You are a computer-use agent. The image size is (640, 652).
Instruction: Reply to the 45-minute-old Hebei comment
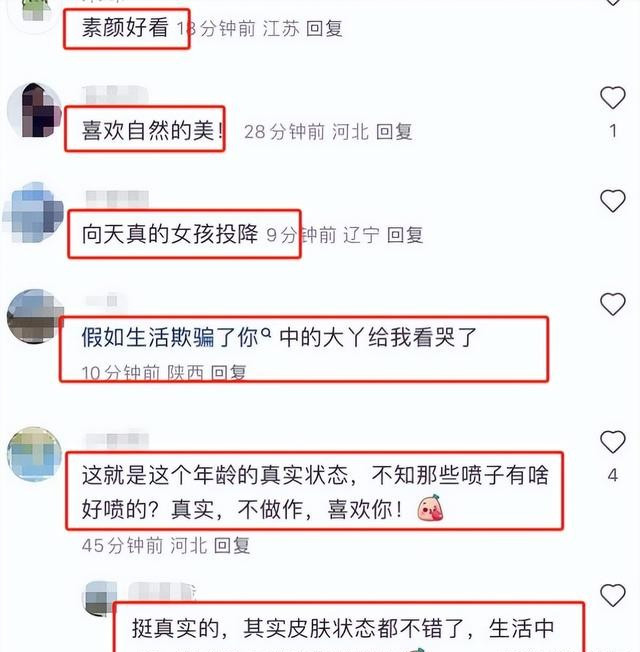coord(232,545)
